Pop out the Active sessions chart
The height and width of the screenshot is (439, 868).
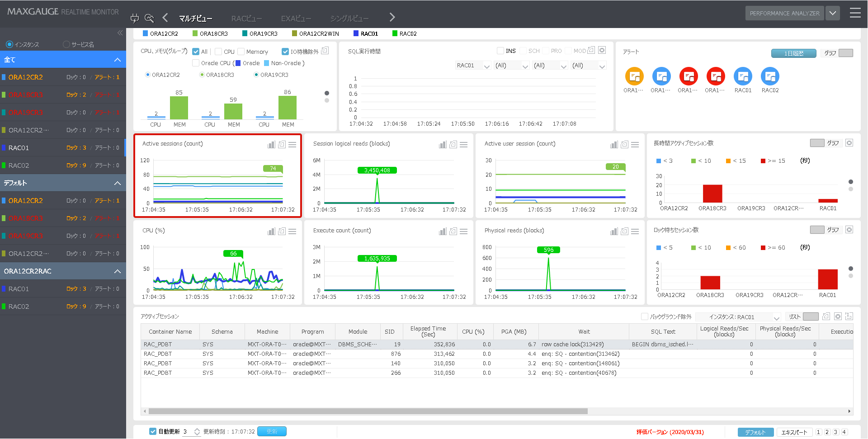tap(282, 144)
